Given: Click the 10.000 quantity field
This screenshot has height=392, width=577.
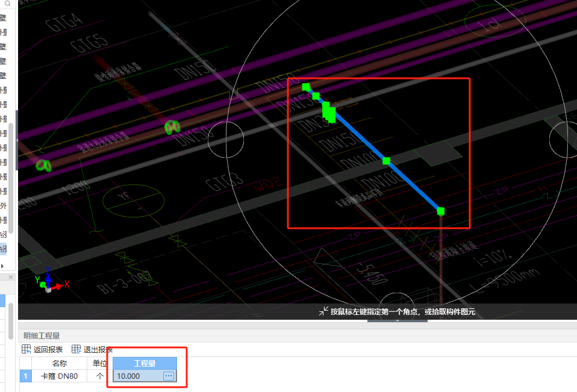Looking at the screenshot, I should point(145,376).
